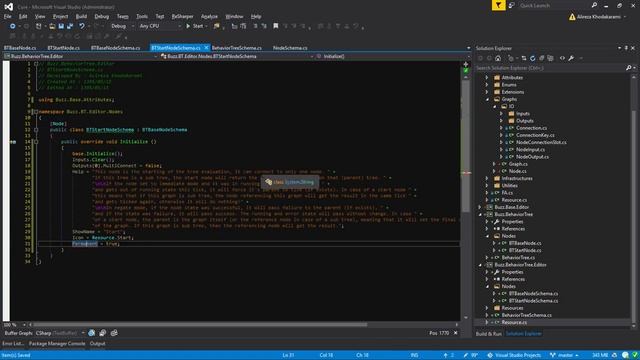
Task: Click the search magnifier in Solution Explorer
Action: click(x=628, y=68)
